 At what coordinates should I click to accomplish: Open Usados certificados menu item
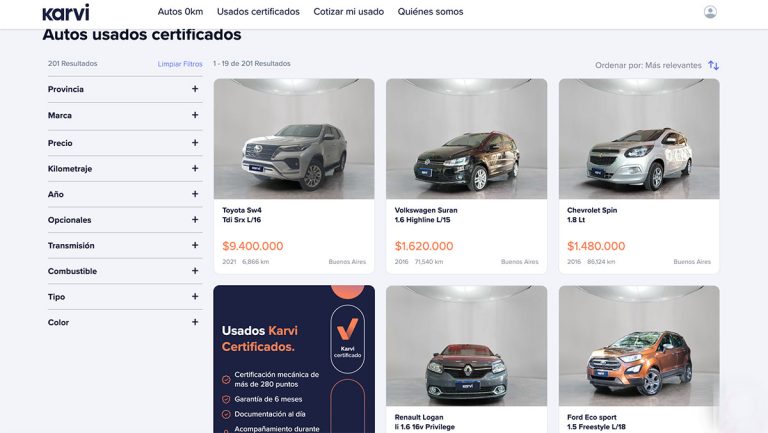tap(258, 12)
